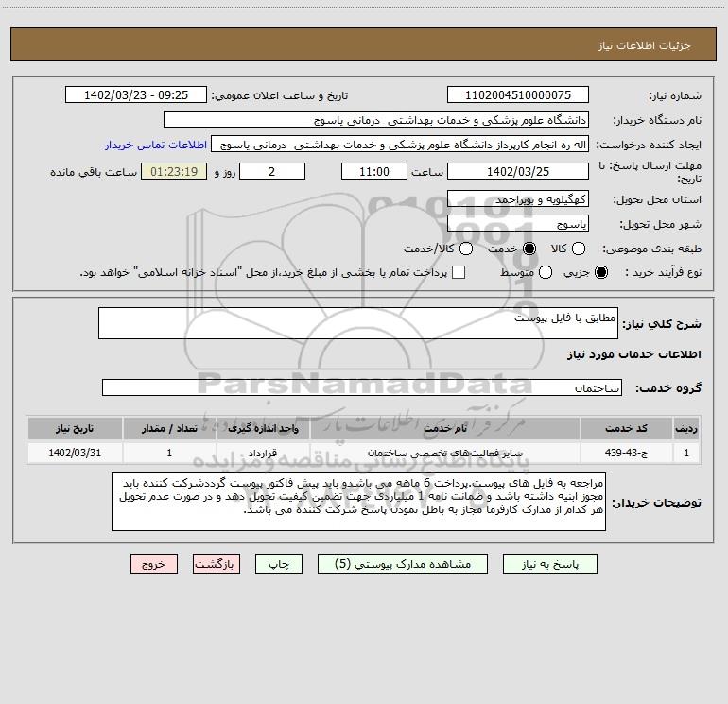Click the buyer organization name field

click(376, 119)
